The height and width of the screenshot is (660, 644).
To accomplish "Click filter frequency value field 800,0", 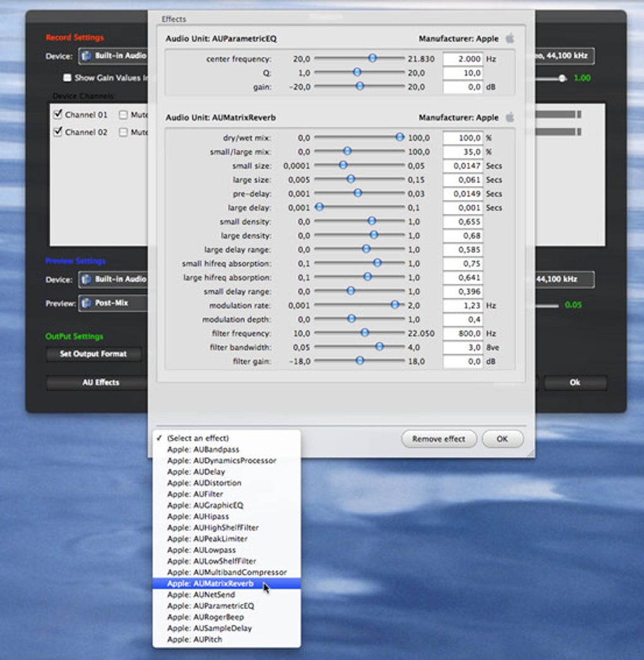I will (462, 333).
